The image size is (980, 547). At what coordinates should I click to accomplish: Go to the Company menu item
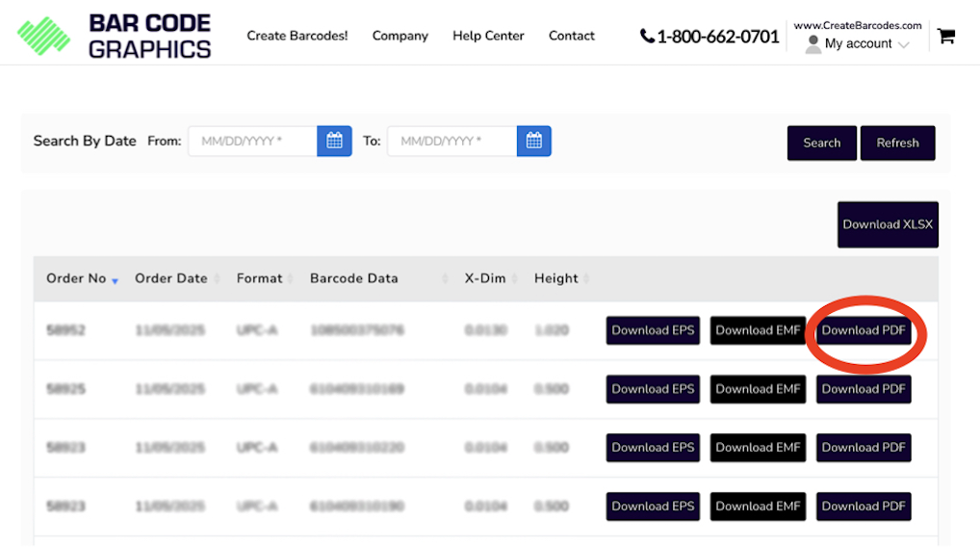(400, 36)
